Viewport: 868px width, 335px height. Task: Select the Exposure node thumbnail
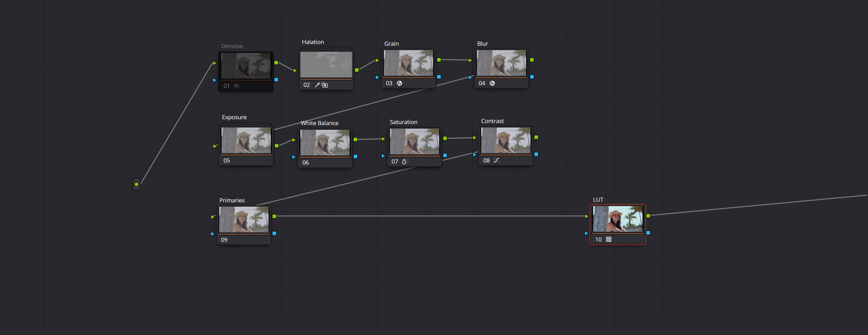(x=246, y=141)
